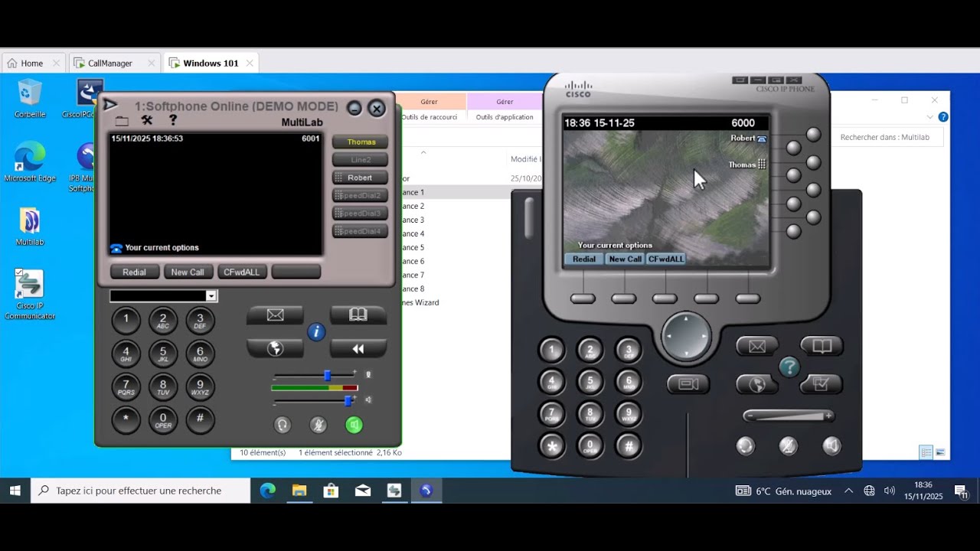The height and width of the screenshot is (551, 980).
Task: Click Line2 button on softphone
Action: [360, 160]
